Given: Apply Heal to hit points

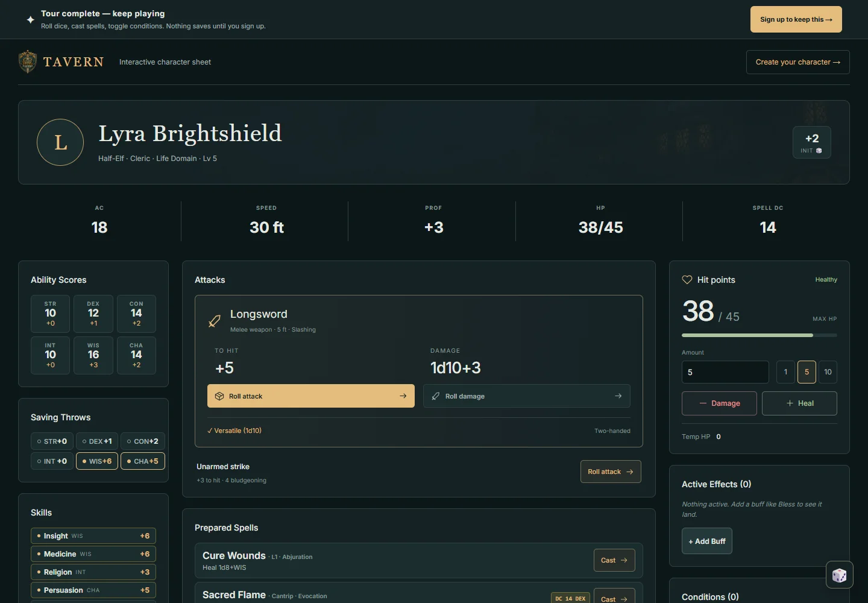Looking at the screenshot, I should pyautogui.click(x=799, y=403).
